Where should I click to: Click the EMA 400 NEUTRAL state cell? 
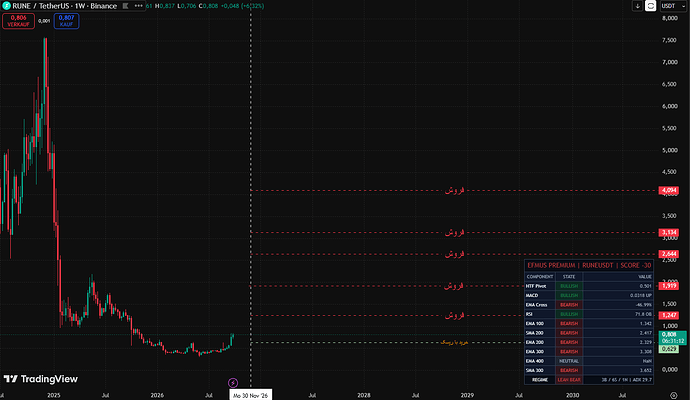[x=569, y=361]
